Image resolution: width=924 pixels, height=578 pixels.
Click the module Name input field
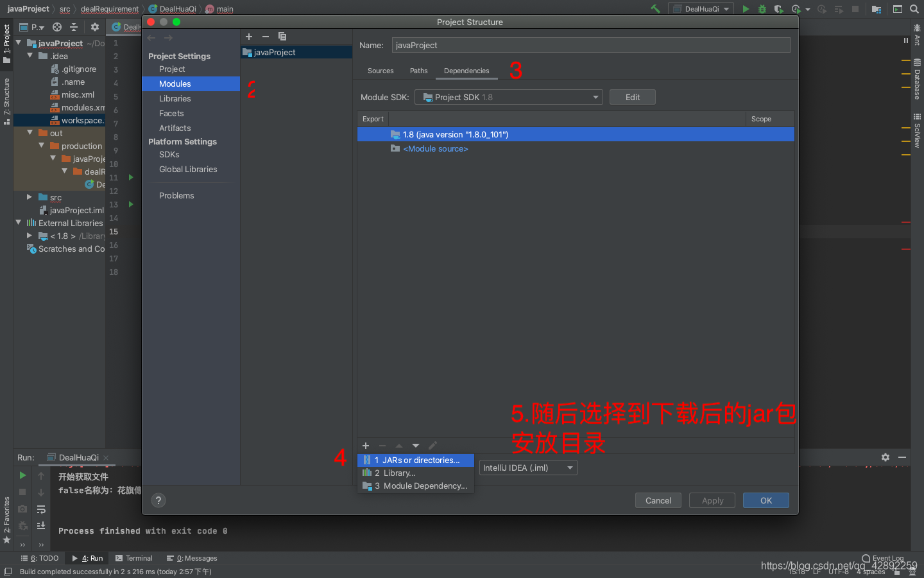[591, 45]
